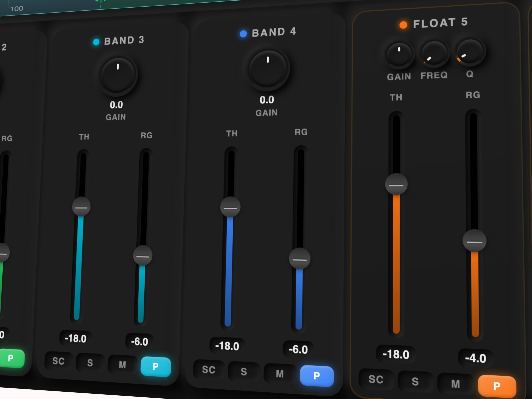Click the Float 5 RG slider handle
The image size is (532, 399).
coord(474,241)
